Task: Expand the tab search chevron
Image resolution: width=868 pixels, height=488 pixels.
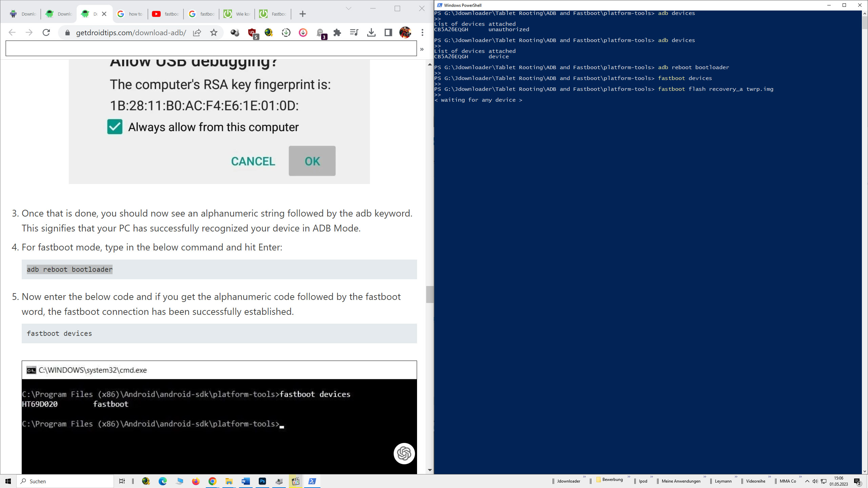Action: [x=348, y=8]
